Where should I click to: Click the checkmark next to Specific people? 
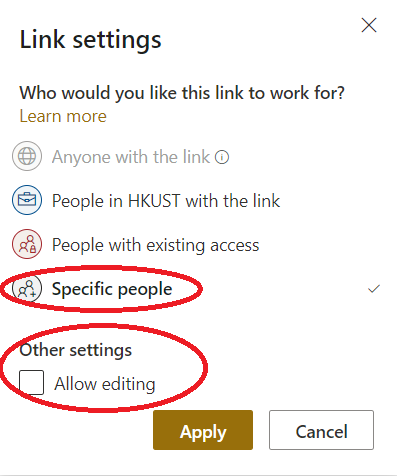pyautogui.click(x=374, y=289)
